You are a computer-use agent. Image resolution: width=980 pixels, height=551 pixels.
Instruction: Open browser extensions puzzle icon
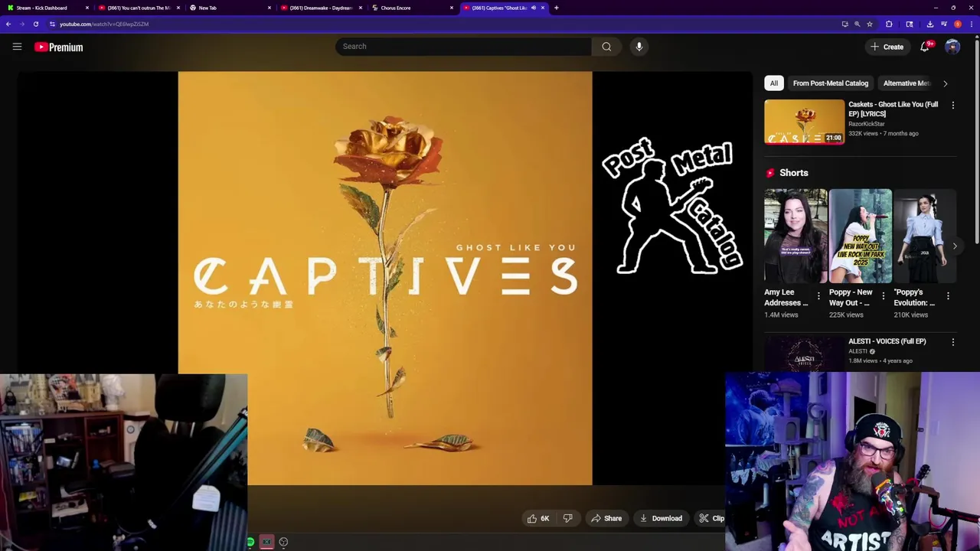pos(889,24)
